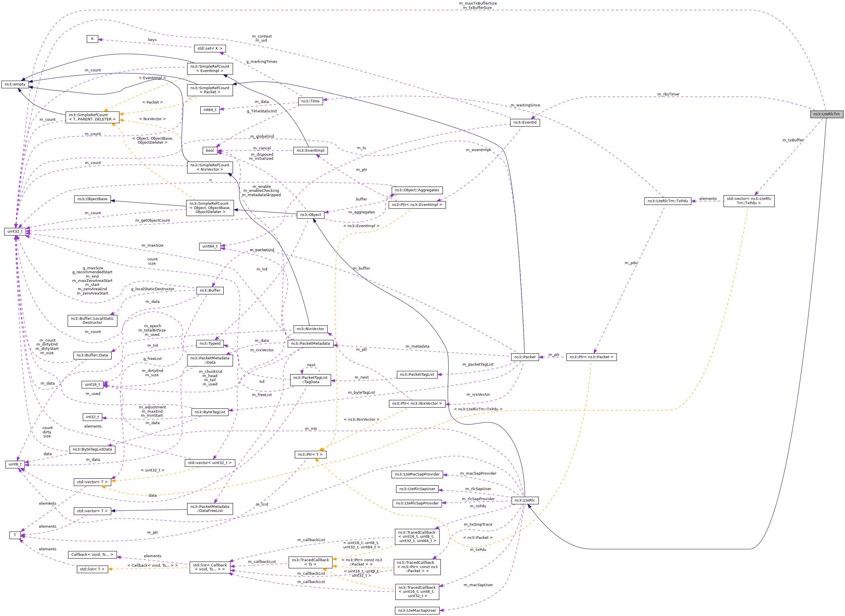
Task: Select the ns3::Ptr< T > node
Action: [x=310, y=454]
